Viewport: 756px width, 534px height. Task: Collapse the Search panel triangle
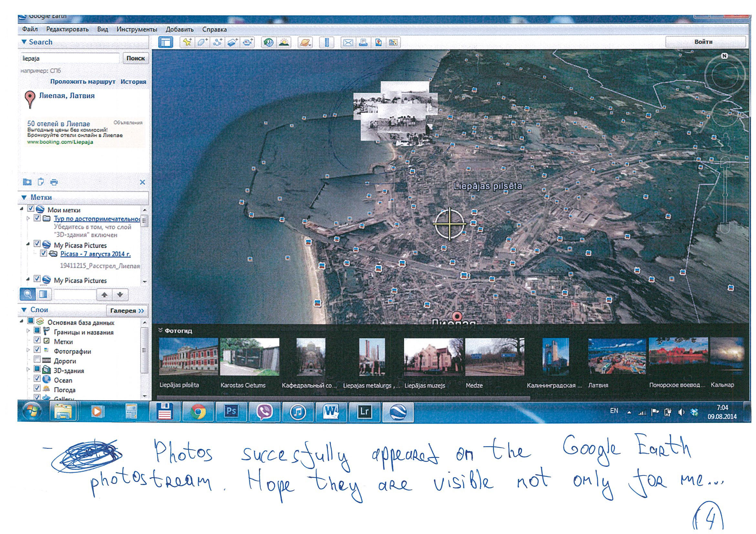(24, 42)
